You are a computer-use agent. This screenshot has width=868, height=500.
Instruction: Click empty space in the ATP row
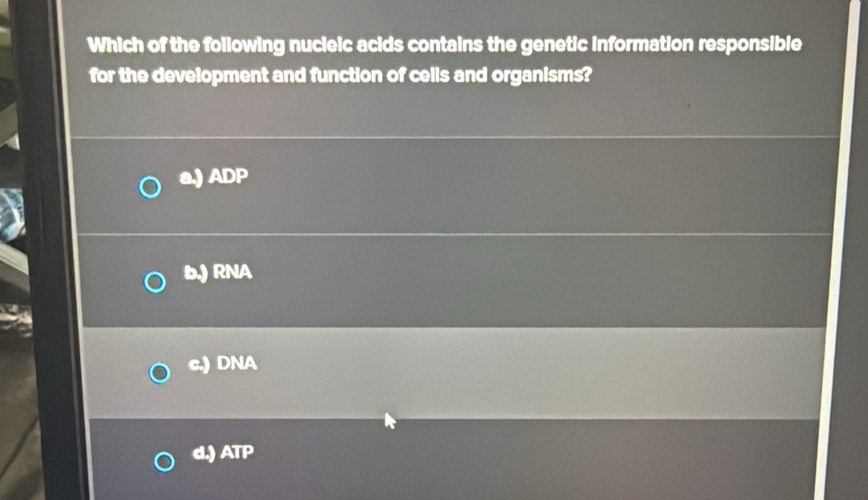[517, 461]
